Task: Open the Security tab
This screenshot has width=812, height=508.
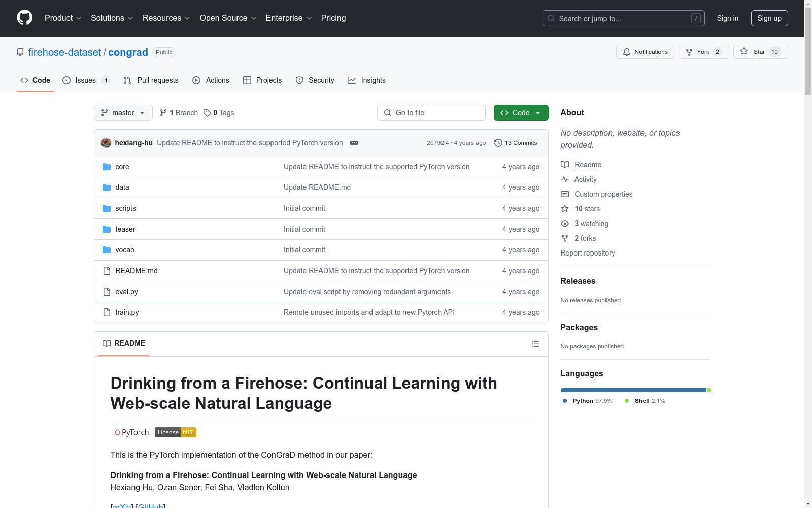Action: click(x=315, y=80)
